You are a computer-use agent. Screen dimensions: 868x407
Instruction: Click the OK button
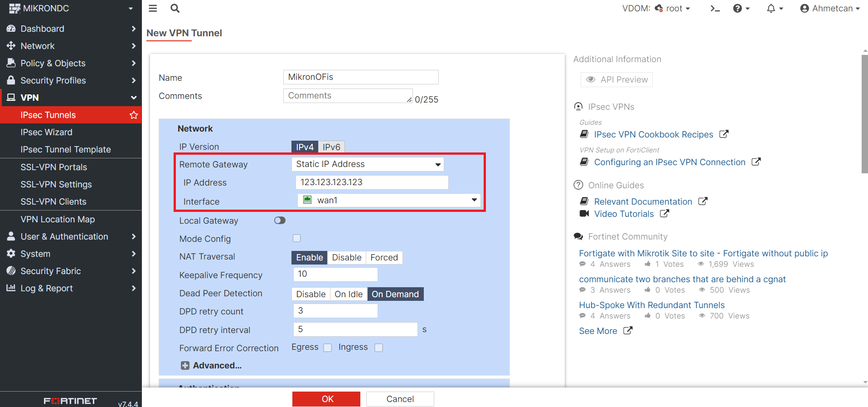click(x=326, y=399)
